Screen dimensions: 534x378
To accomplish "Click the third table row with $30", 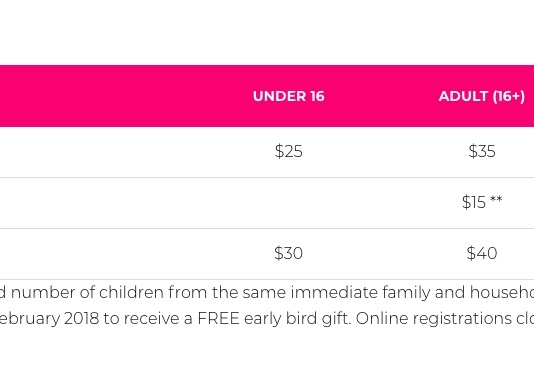I will tap(267, 254).
